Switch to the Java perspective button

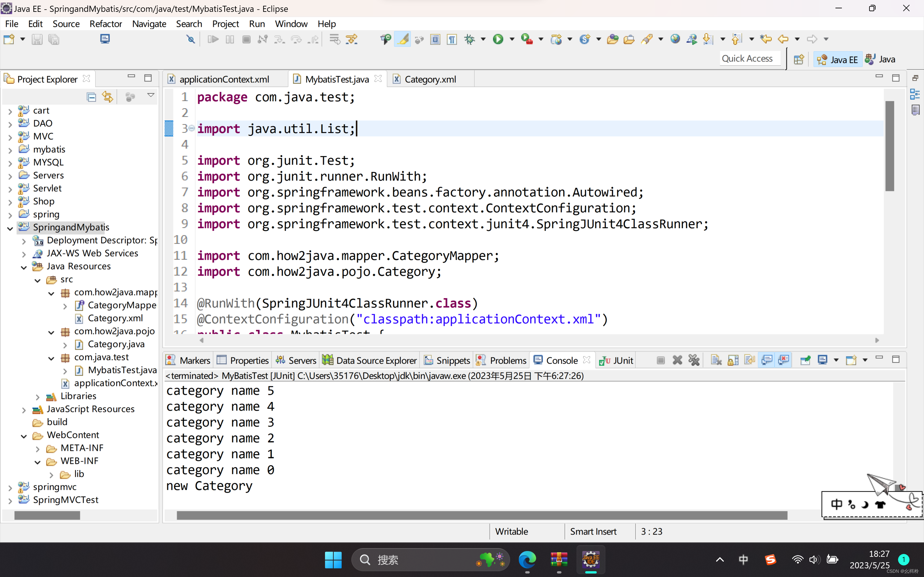880,60
